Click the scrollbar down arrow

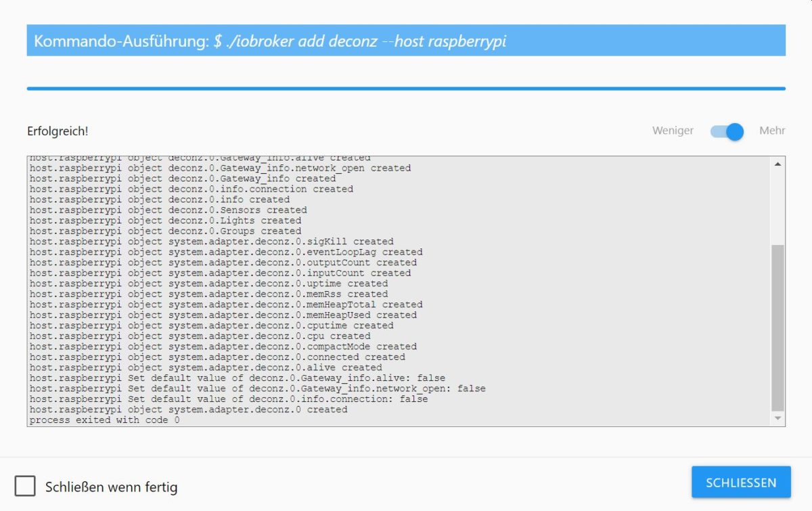tap(779, 418)
